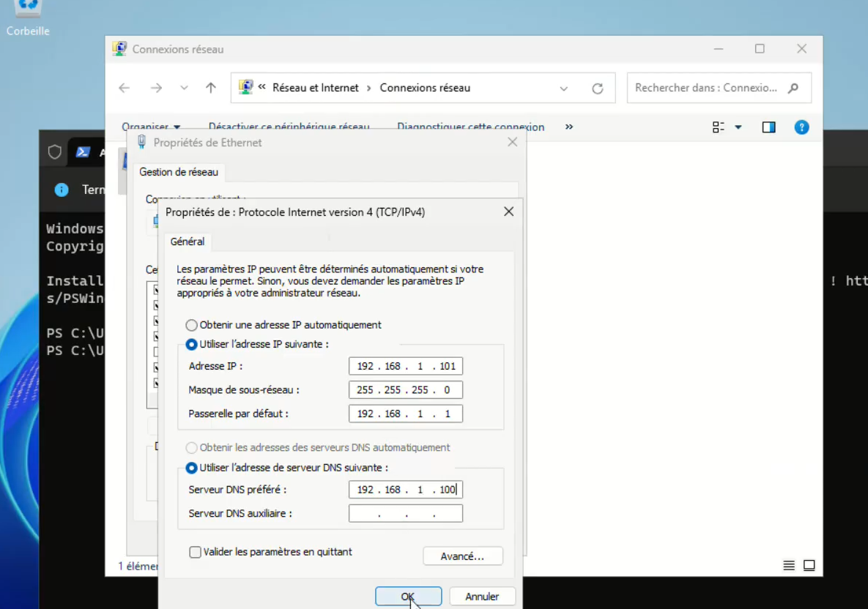The width and height of the screenshot is (868, 609).
Task: Click the forward navigation arrow
Action: pyautogui.click(x=155, y=87)
